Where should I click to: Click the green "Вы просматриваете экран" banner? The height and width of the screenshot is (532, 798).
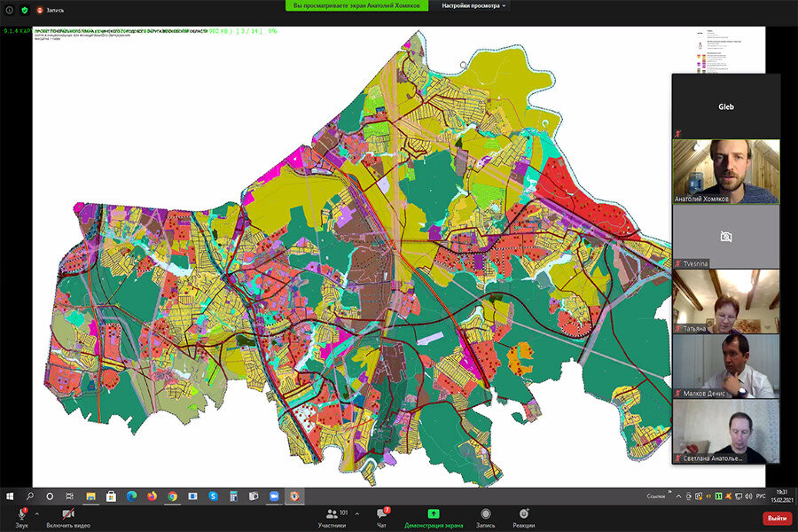pos(356,5)
